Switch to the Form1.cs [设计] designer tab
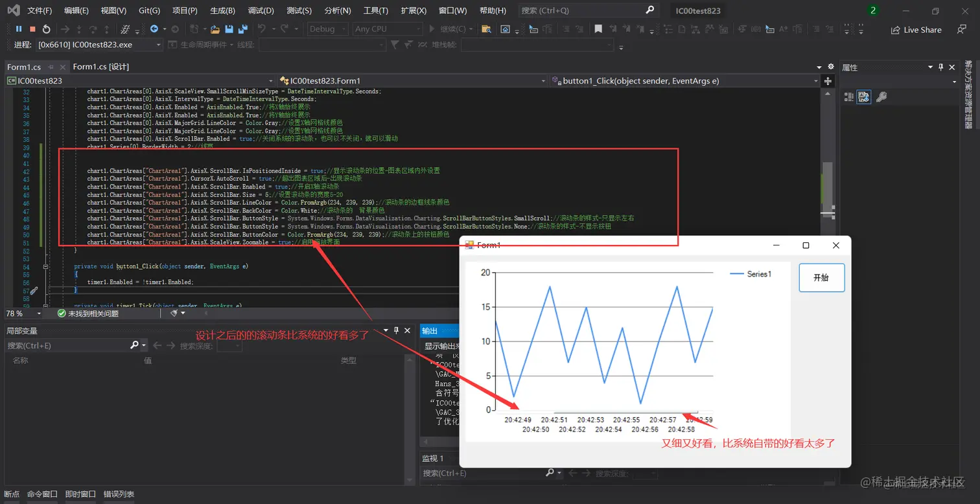The image size is (980, 504). point(102,66)
